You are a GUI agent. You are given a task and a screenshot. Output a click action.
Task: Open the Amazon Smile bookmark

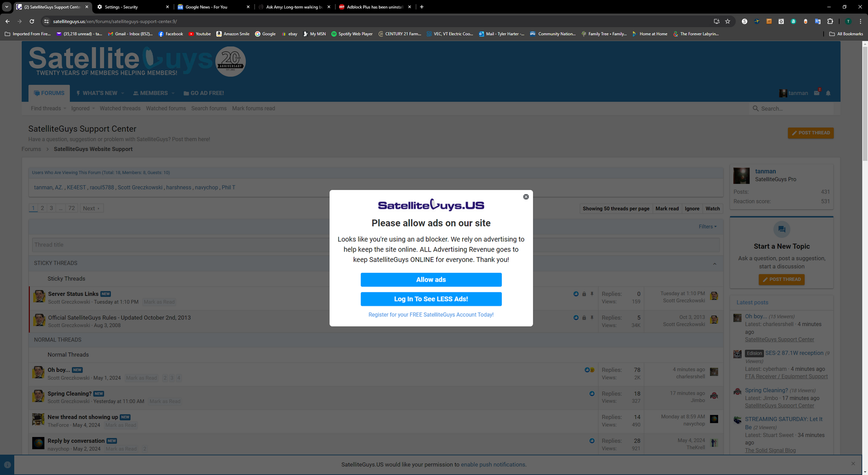[x=232, y=34]
